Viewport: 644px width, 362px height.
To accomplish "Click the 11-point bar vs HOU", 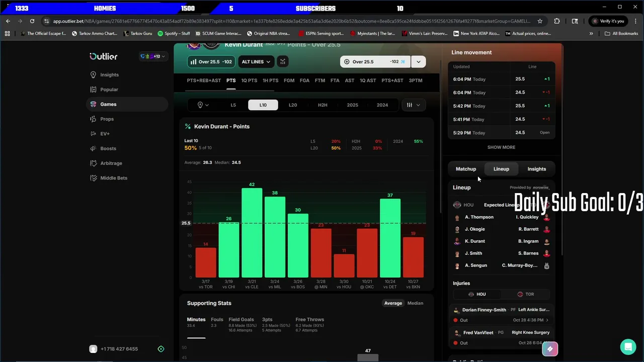I will point(344,266).
